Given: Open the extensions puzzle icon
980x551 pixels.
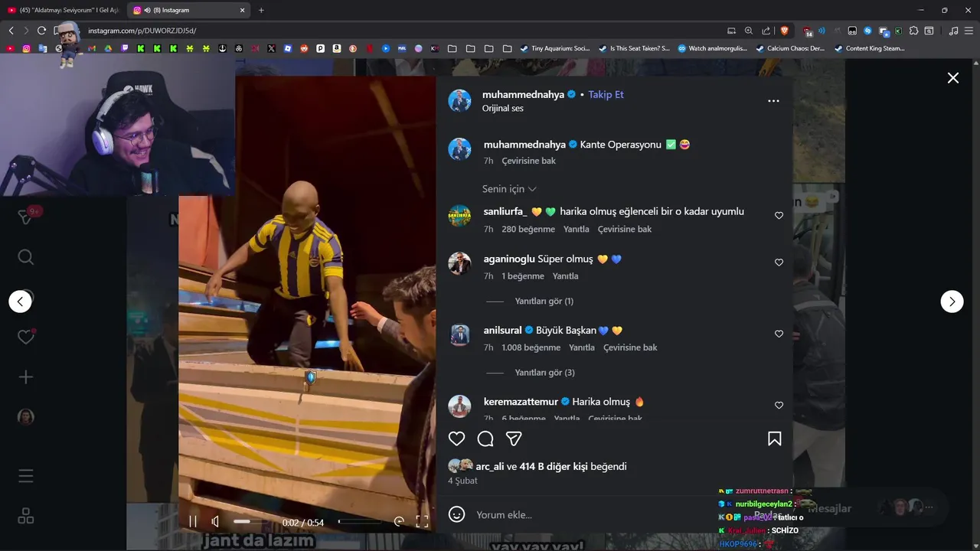Looking at the screenshot, I should [x=913, y=31].
